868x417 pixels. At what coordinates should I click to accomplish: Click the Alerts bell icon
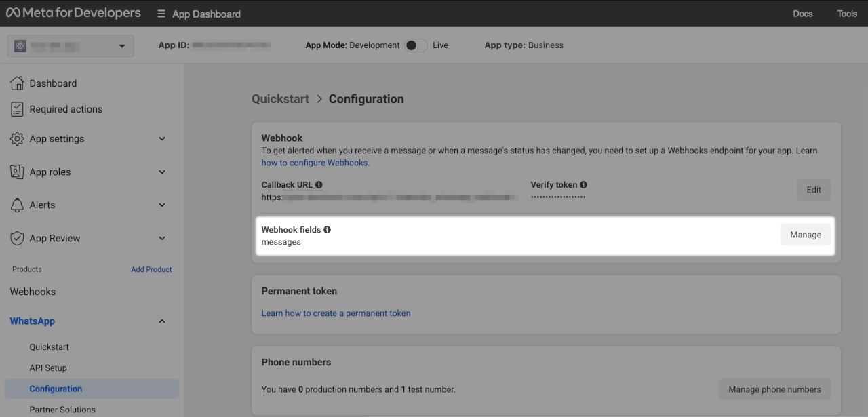(17, 205)
